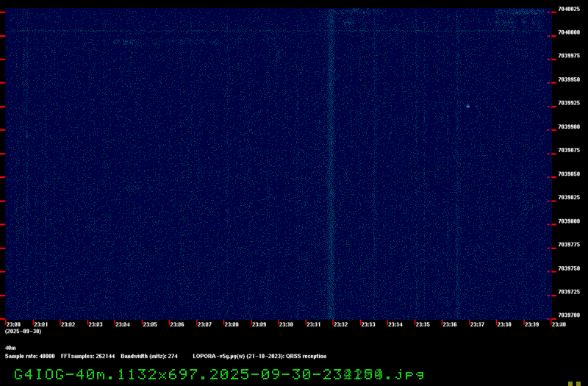Select the 23:37 time marker
The image size is (588, 386).
coord(476,324)
